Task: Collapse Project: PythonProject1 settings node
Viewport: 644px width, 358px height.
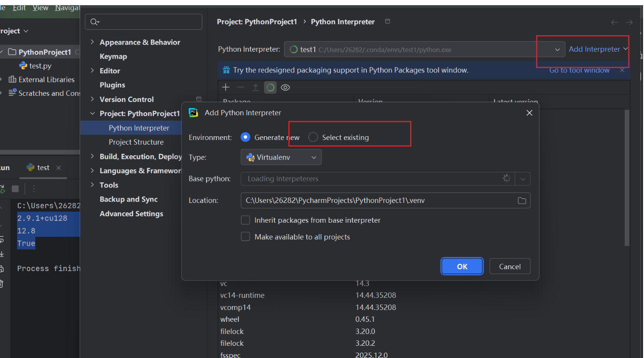Action: click(x=92, y=114)
